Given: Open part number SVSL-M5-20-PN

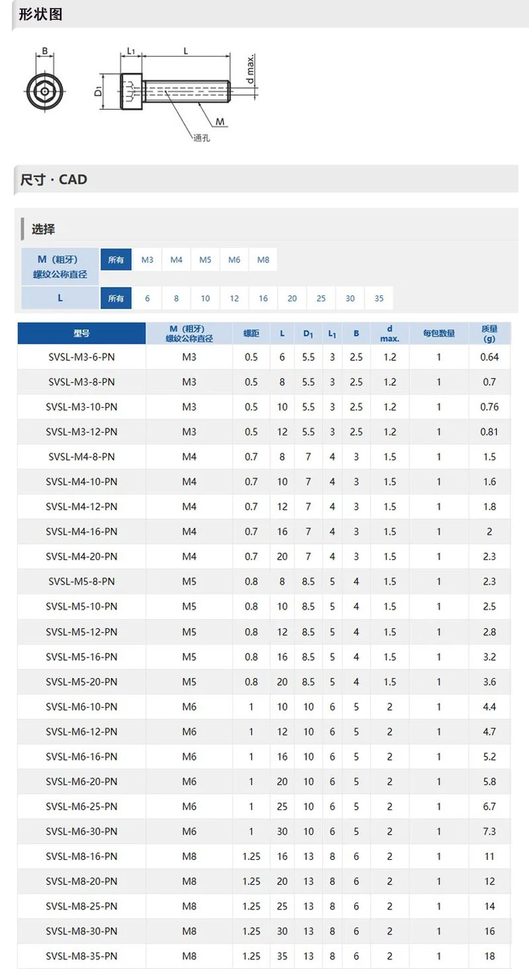Looking at the screenshot, I should tap(81, 681).
